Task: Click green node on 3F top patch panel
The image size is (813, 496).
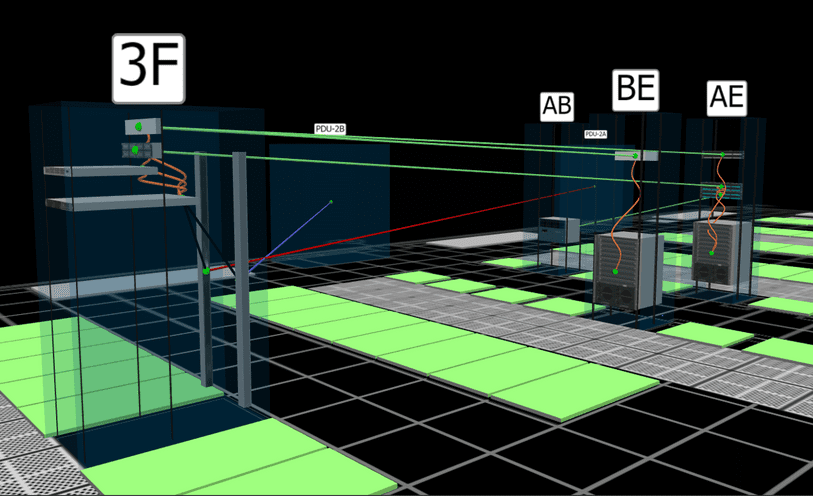Action: point(138,126)
